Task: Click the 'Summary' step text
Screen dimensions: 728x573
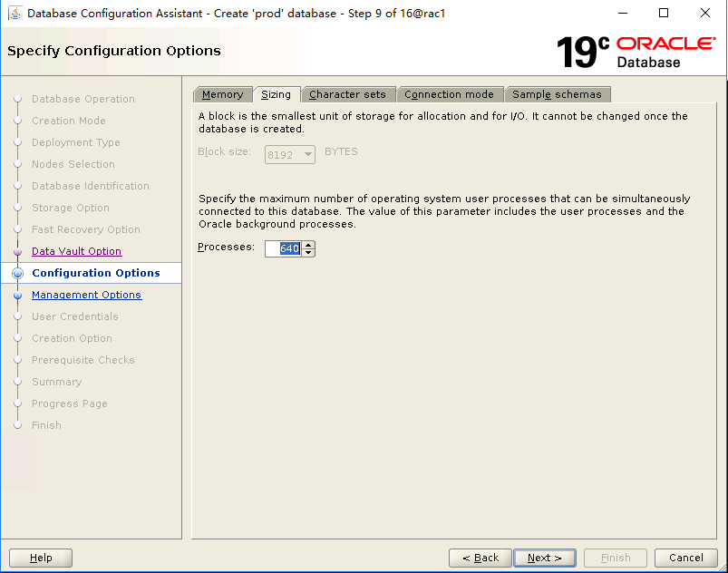Action: pyautogui.click(x=56, y=382)
